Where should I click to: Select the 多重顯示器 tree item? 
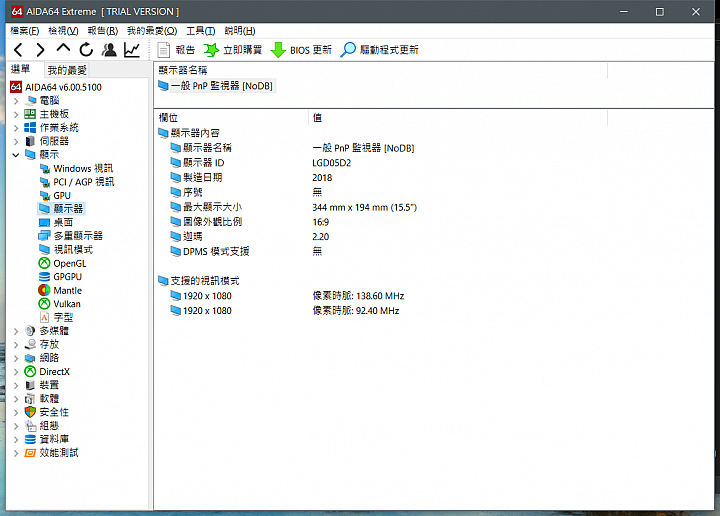click(x=71, y=236)
